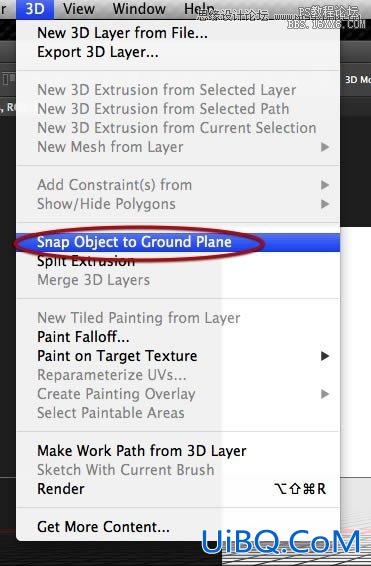Select Export 3D Layer option
The image size is (371, 566).
coord(178,52)
